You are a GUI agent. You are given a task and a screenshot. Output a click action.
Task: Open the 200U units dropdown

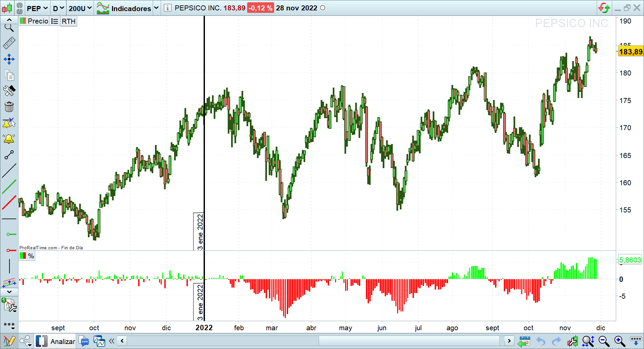[80, 8]
